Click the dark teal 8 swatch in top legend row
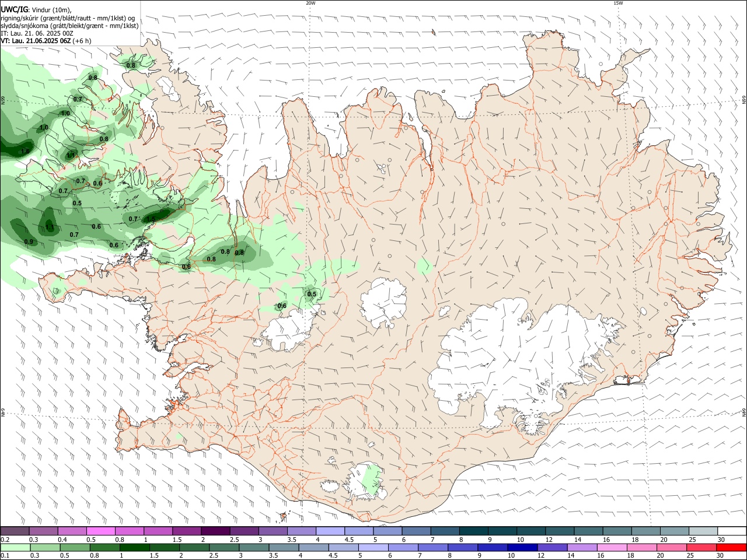 (x=474, y=531)
